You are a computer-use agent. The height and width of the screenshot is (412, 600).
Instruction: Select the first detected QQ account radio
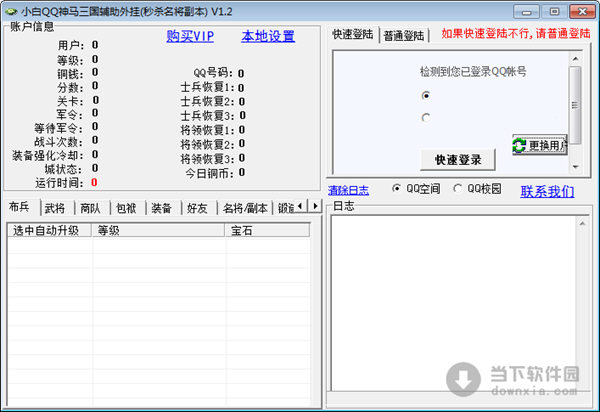pos(427,96)
